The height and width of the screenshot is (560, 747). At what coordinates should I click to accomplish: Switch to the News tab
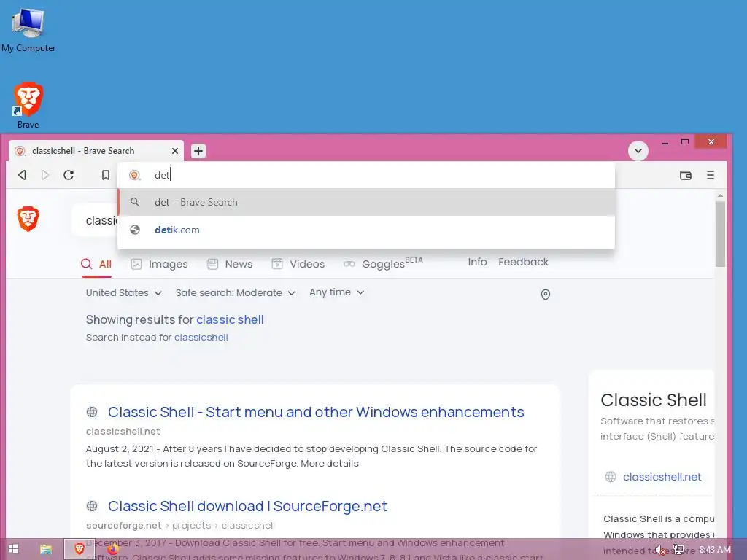click(x=230, y=264)
